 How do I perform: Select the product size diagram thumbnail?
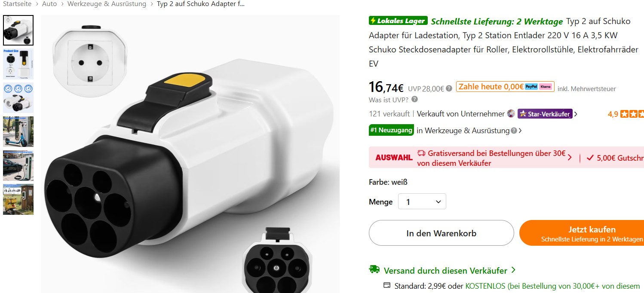point(18,64)
